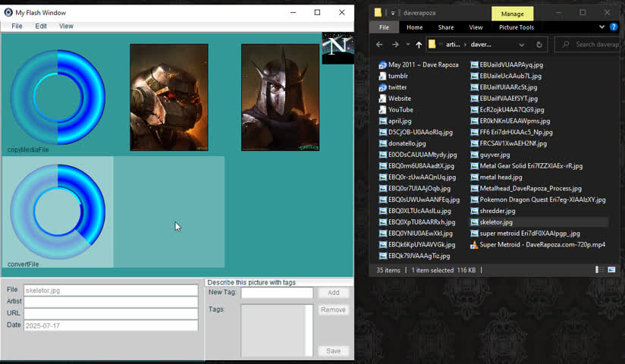Select the shredder.jpg file
Screen dimensions: 625x364
tap(497, 211)
